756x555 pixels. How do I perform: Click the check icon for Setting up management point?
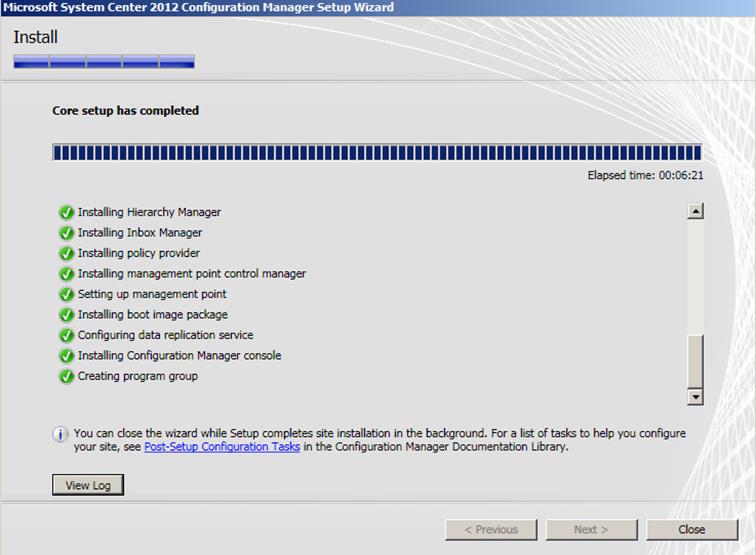[66, 295]
